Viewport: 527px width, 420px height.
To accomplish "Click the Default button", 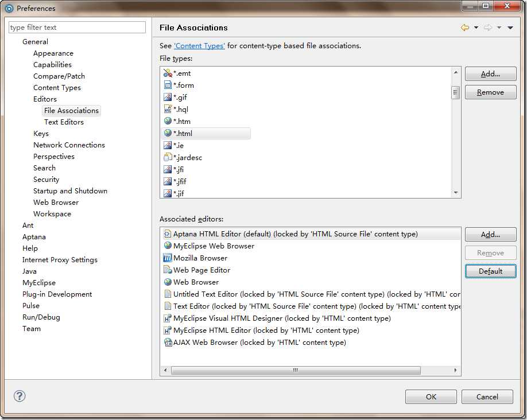I will tap(490, 271).
